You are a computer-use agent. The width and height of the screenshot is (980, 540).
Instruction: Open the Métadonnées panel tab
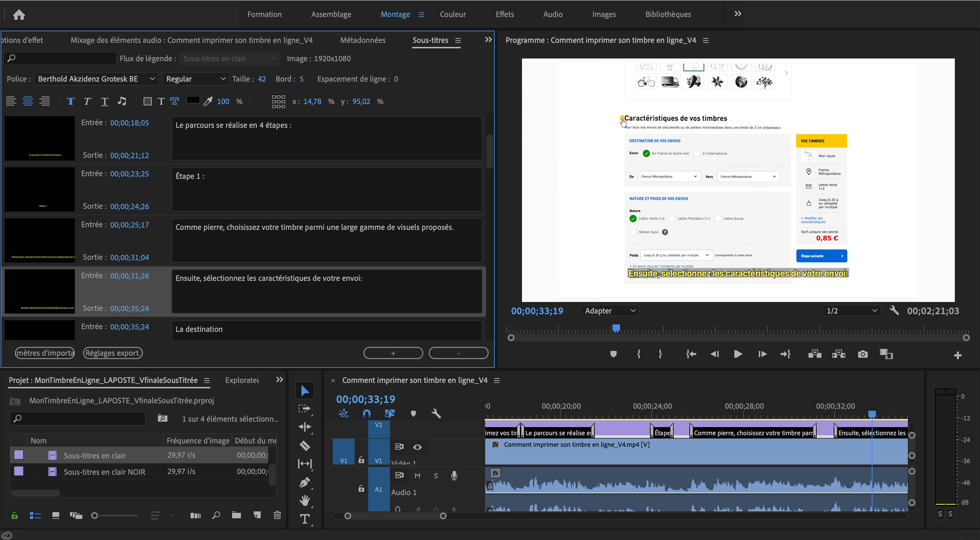362,40
